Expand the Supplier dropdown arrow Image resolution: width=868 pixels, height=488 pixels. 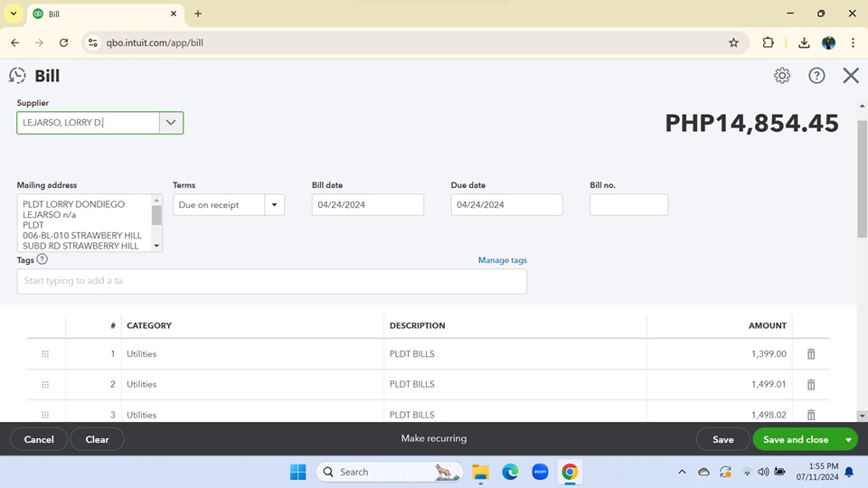pos(171,123)
